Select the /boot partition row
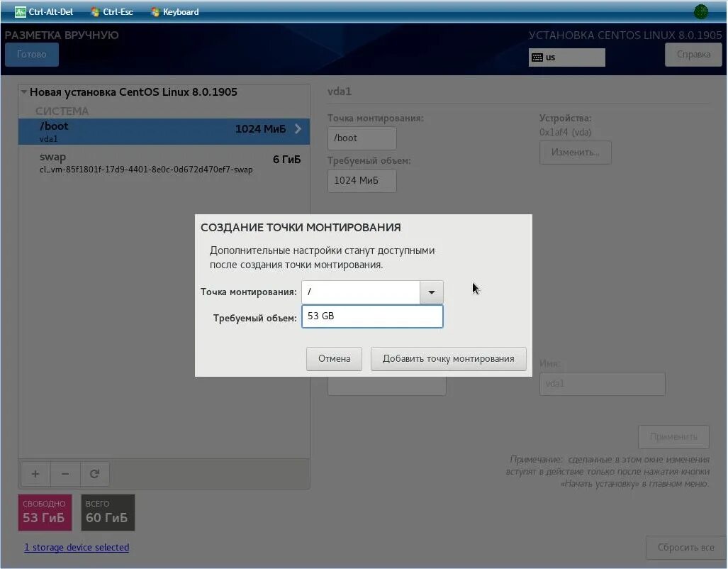The image size is (728, 569). pyautogui.click(x=164, y=131)
